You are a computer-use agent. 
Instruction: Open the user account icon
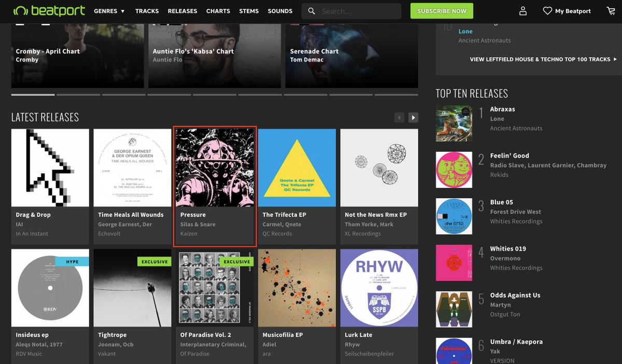click(523, 11)
